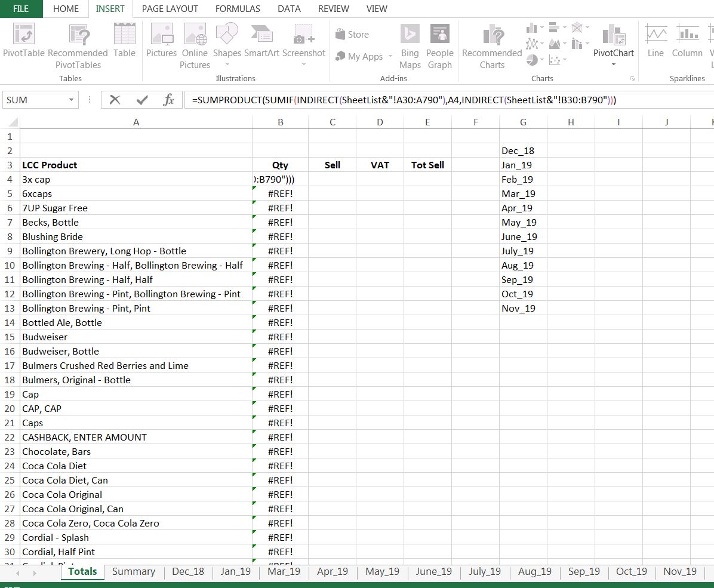The height and width of the screenshot is (588, 714).
Task: Open the Charts dialog launcher
Action: point(632,79)
